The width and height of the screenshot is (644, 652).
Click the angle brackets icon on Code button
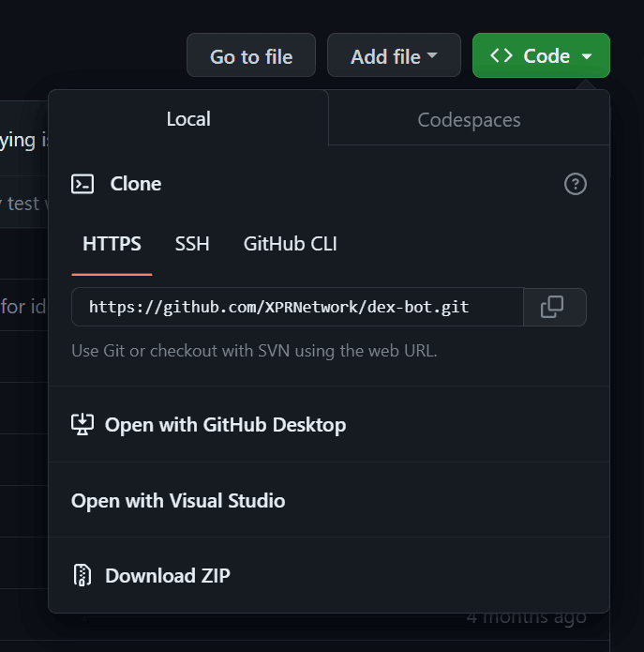pyautogui.click(x=502, y=55)
